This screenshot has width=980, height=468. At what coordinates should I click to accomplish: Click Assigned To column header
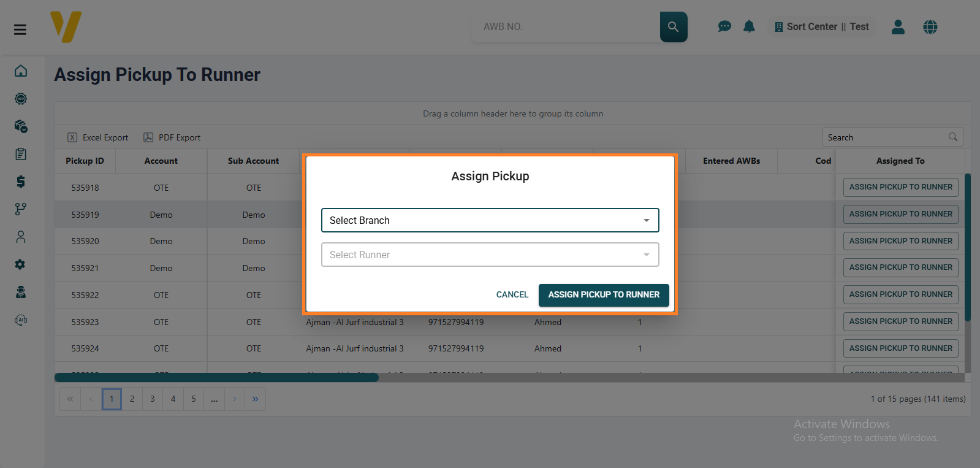[900, 161]
